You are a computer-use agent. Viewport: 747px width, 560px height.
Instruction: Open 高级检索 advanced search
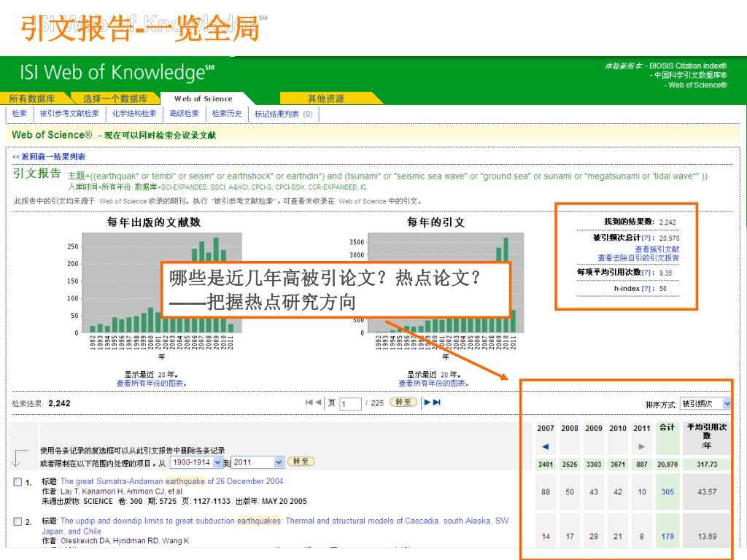185,113
